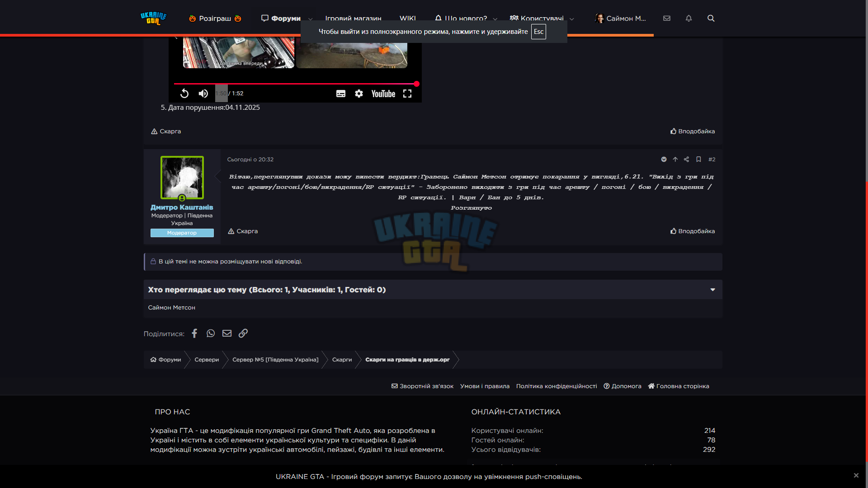Dismiss the push notification banner
Image resolution: width=868 pixels, height=488 pixels.
tap(856, 475)
